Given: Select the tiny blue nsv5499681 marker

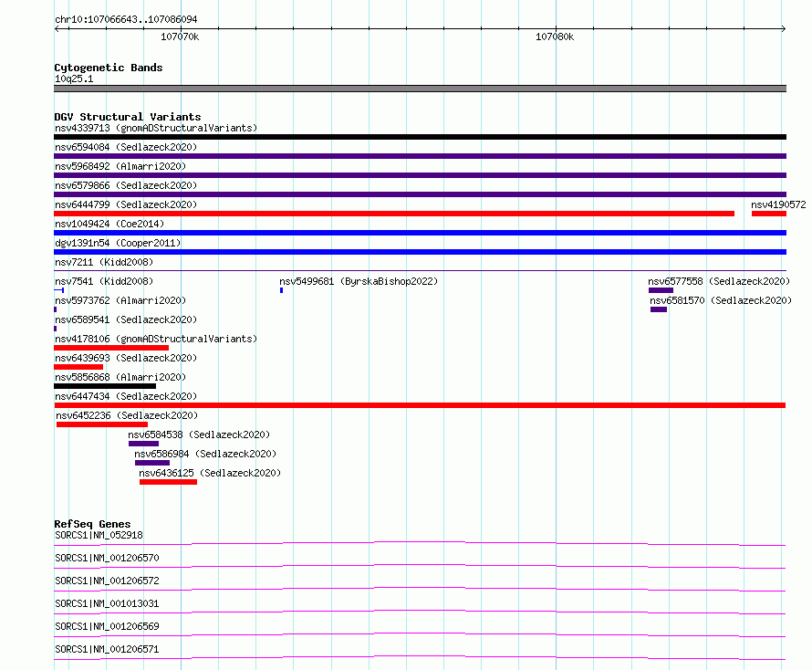Looking at the screenshot, I should pyautogui.click(x=281, y=290).
